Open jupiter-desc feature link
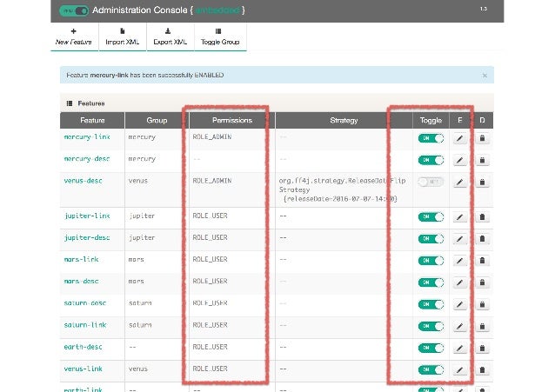This screenshot has height=392, width=555. click(87, 238)
